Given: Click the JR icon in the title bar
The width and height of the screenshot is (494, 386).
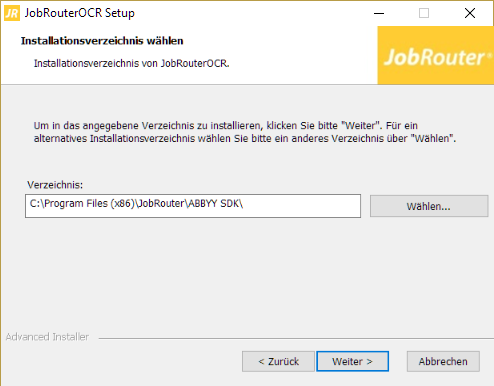Looking at the screenshot, I should point(12,13).
